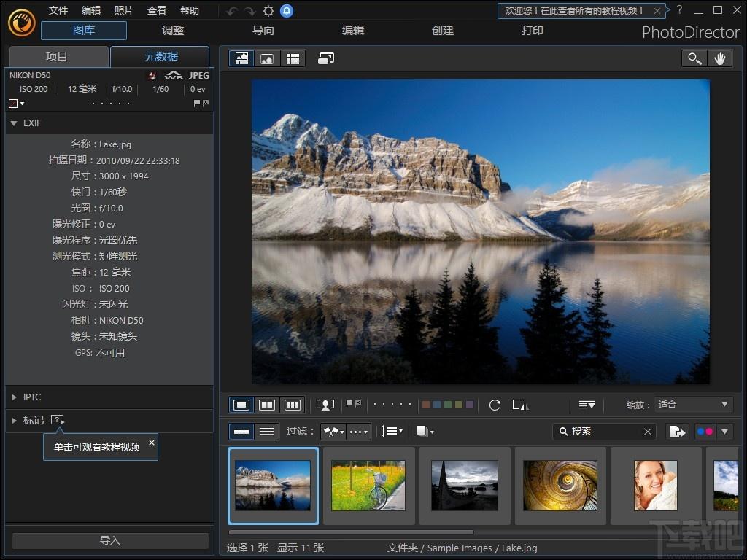Collapse the EXIF section

coord(14,123)
